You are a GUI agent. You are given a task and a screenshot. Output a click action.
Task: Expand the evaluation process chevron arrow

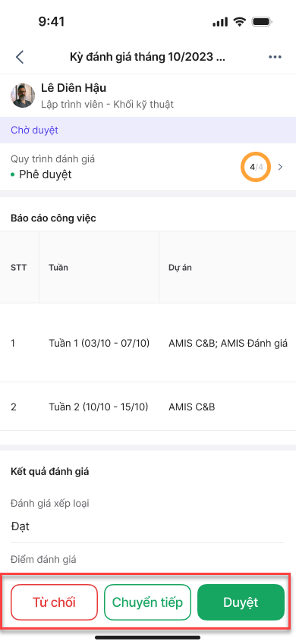click(281, 167)
